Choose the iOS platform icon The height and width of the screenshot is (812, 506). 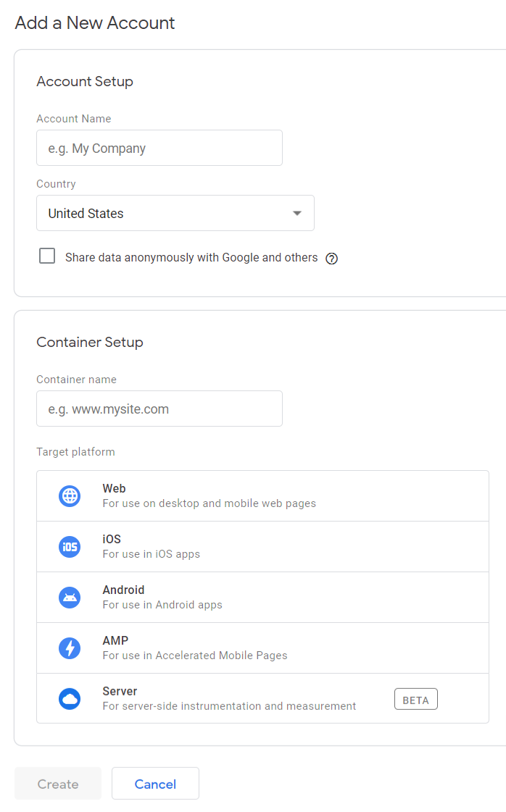pos(70,547)
